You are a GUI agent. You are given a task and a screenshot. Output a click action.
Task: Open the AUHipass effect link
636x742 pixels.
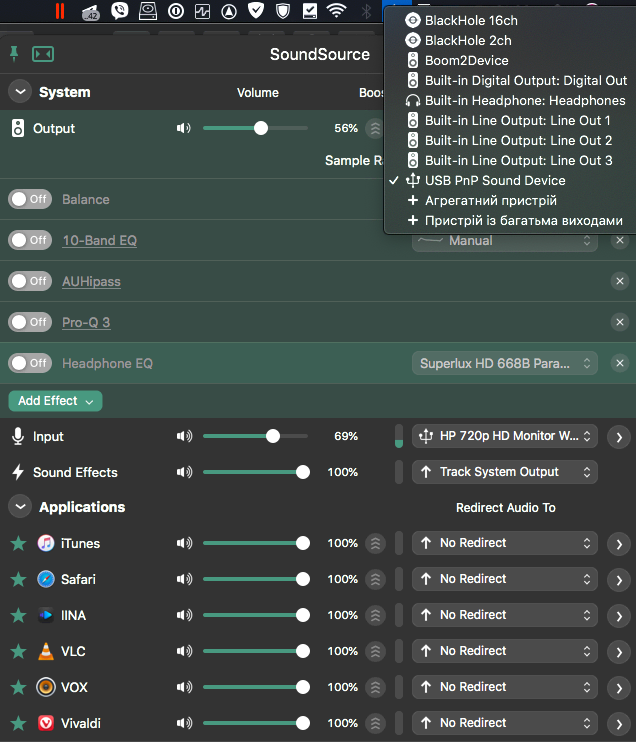point(91,281)
